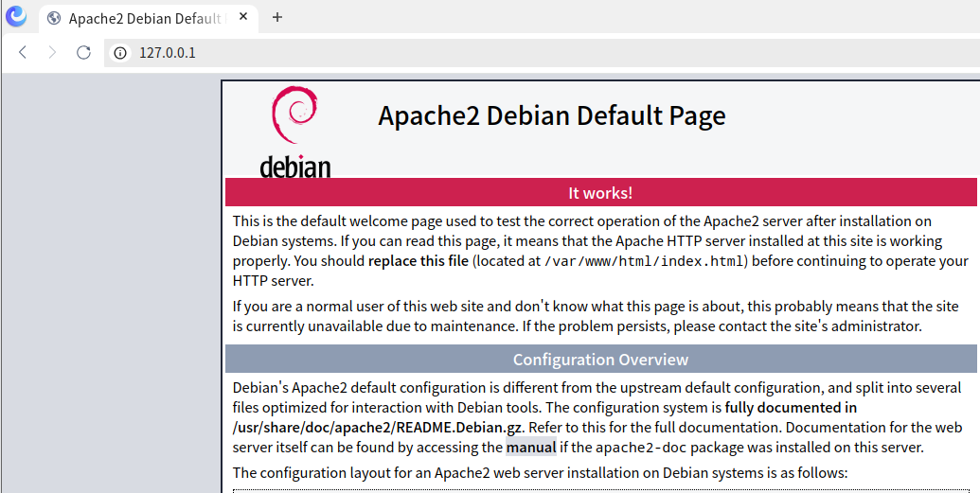Image resolution: width=980 pixels, height=493 pixels.
Task: Click the browser logo icon
Action: [x=16, y=16]
